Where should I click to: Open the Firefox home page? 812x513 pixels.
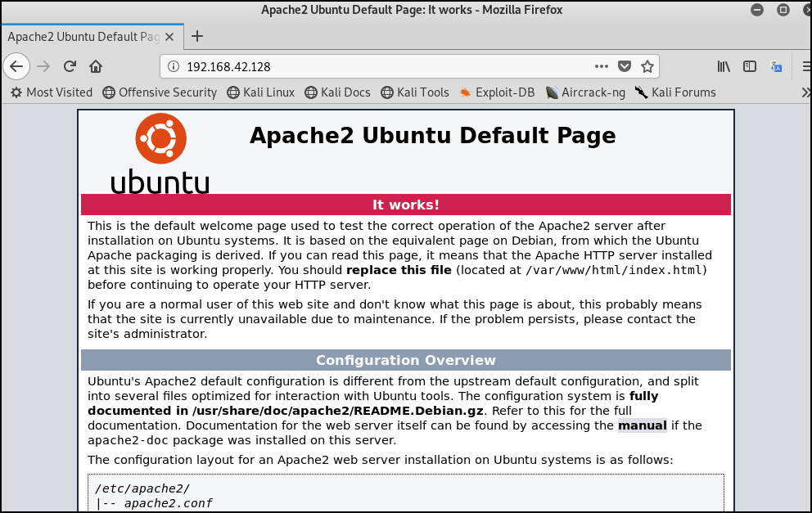pyautogui.click(x=96, y=67)
